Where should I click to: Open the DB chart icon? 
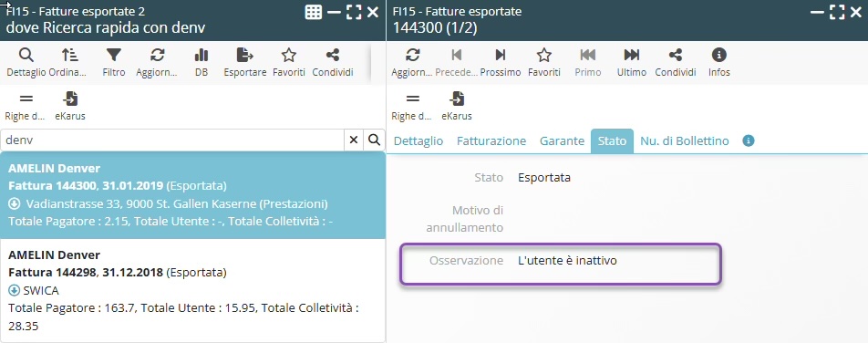click(201, 56)
